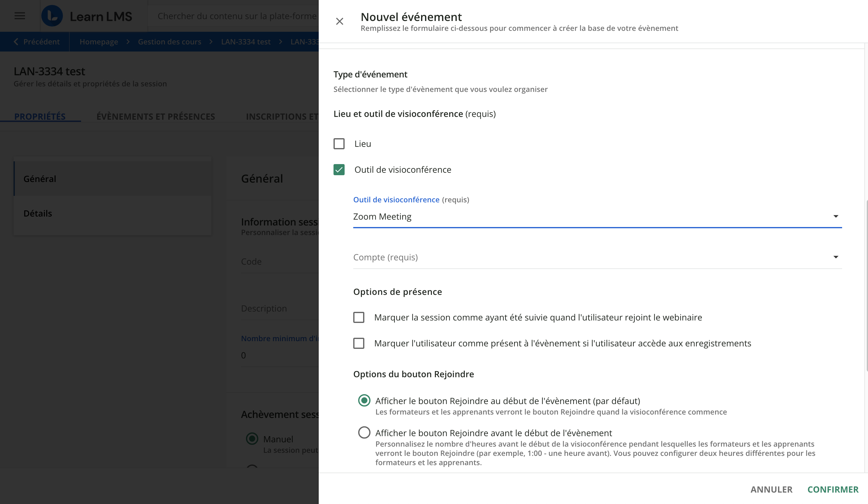Open the hamburger main menu

coord(20,16)
